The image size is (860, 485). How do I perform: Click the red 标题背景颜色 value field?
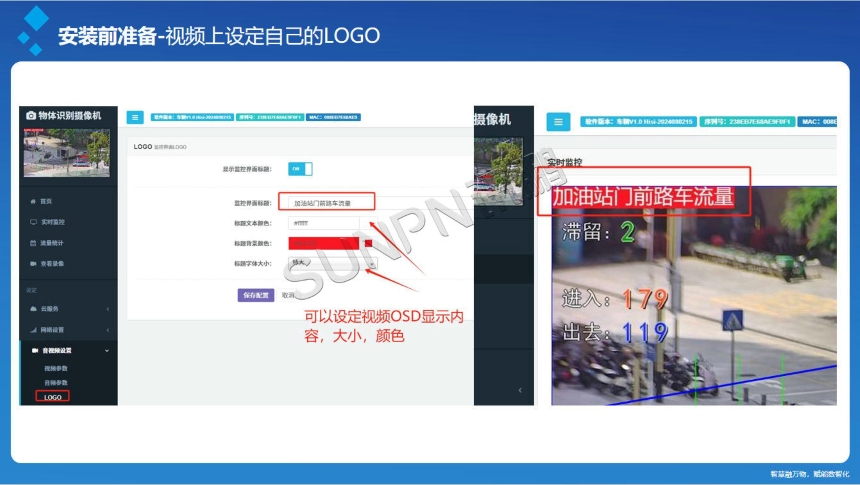pyautogui.click(x=324, y=243)
